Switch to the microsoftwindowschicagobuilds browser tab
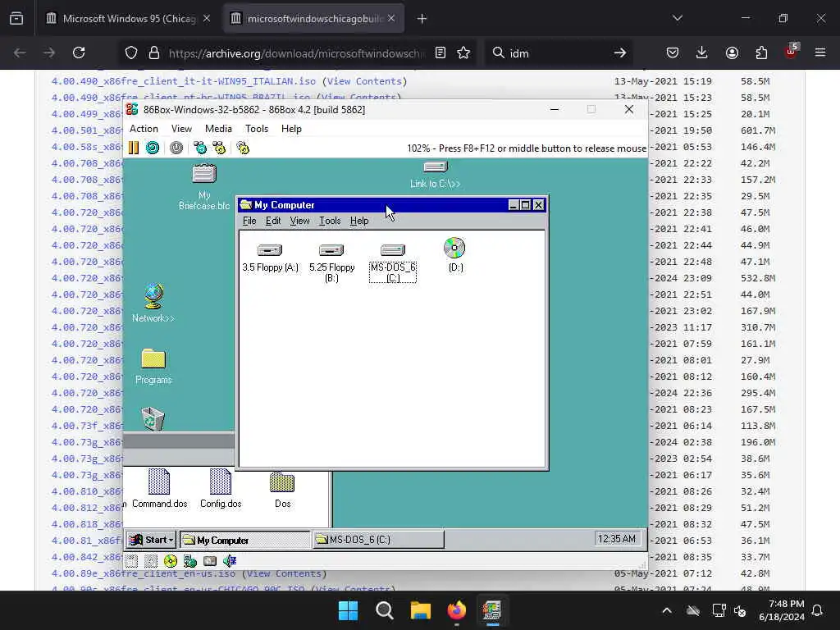The image size is (840, 630). tap(314, 19)
